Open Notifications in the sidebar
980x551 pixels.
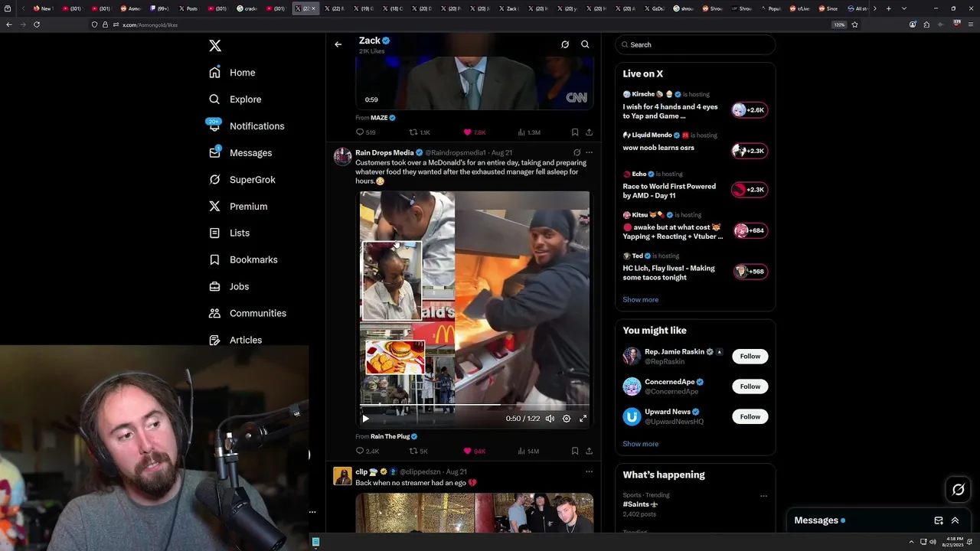pos(246,126)
